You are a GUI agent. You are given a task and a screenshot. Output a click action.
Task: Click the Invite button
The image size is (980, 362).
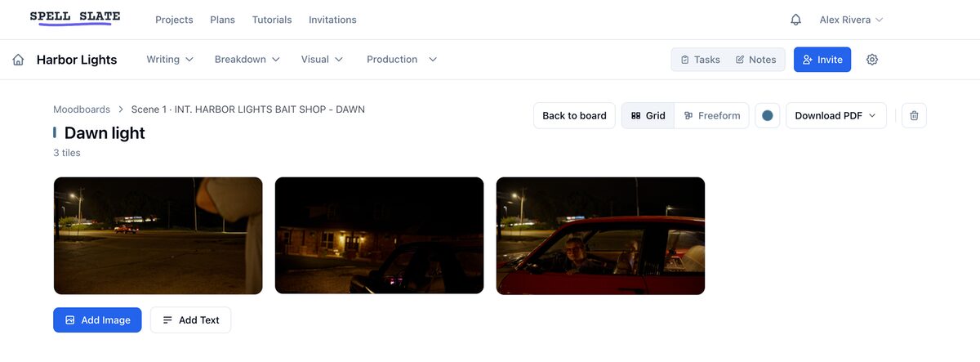(822, 60)
